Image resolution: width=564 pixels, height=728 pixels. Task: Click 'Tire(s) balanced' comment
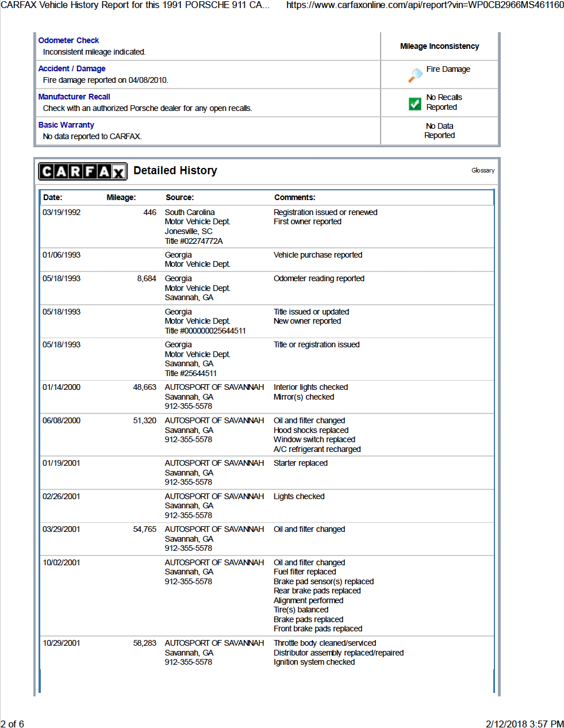pos(301,610)
